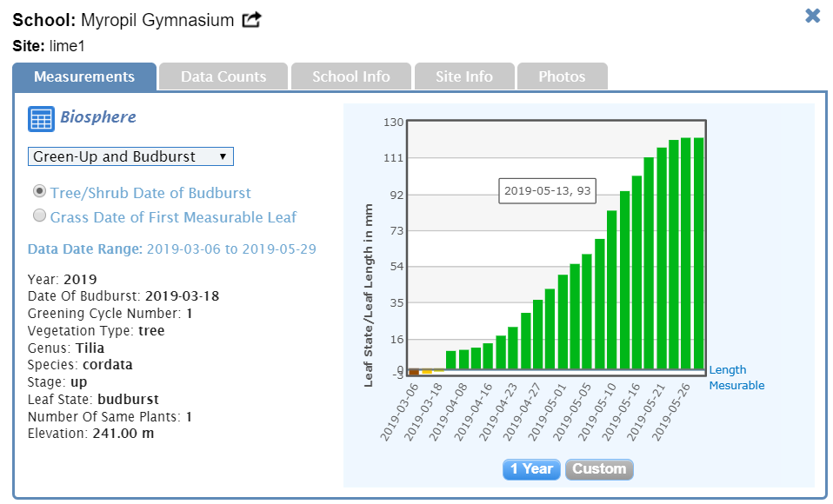Viewport: 833px width, 504px height.
Task: Click the brown bar at 2019-03-06
Action: point(414,373)
